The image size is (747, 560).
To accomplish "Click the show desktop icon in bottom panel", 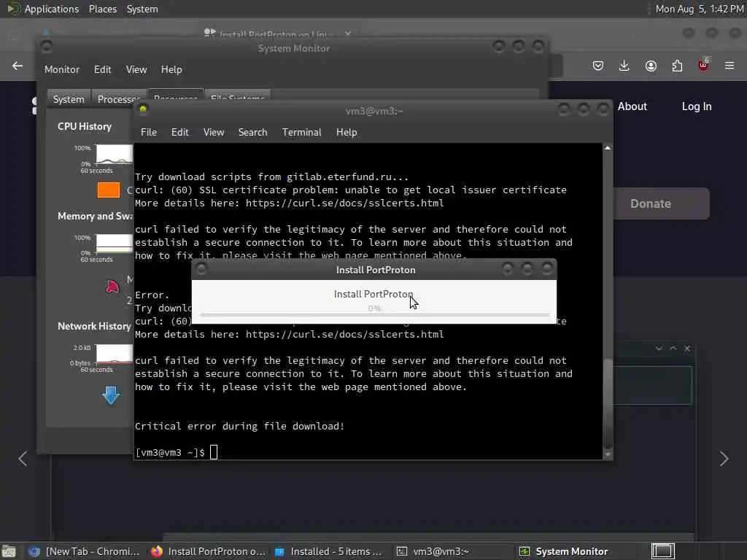I will point(9,551).
